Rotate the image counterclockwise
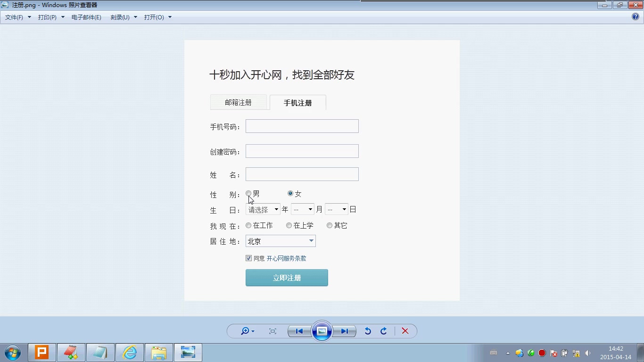Screen dimensions: 644x362 [x=368, y=331]
